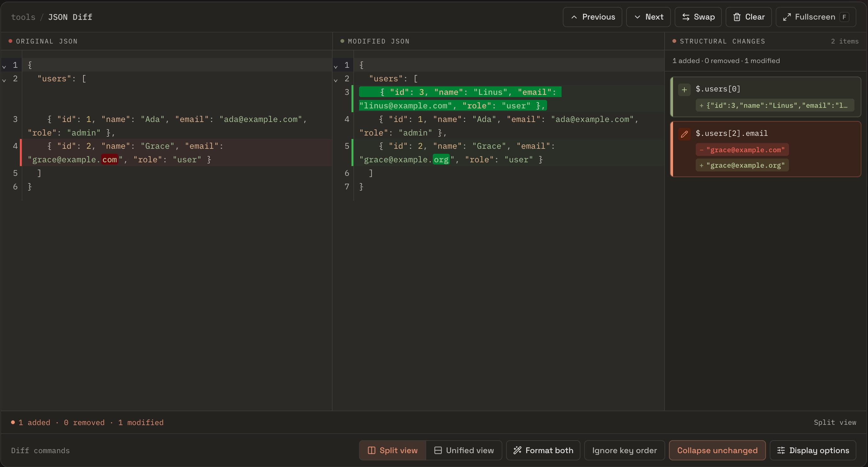Select the $.users[0] path label

(718, 89)
